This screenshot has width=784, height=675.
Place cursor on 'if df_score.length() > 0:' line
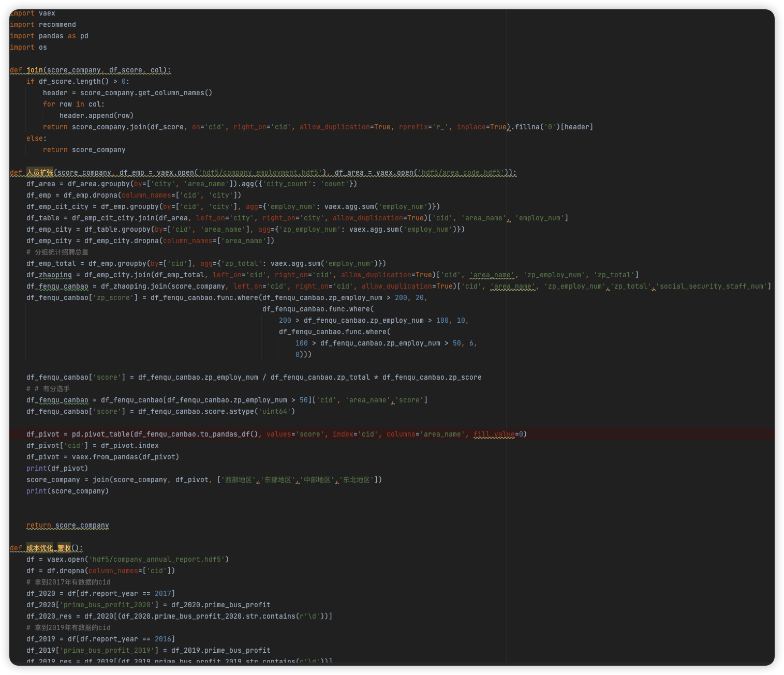[x=78, y=82]
